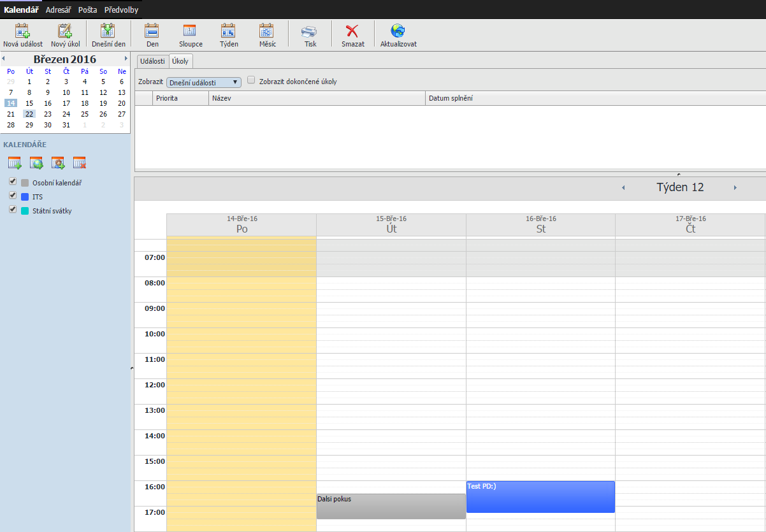Screen dimensions: 766x532
Task: Print the calendar with Tisk
Action: (310, 36)
